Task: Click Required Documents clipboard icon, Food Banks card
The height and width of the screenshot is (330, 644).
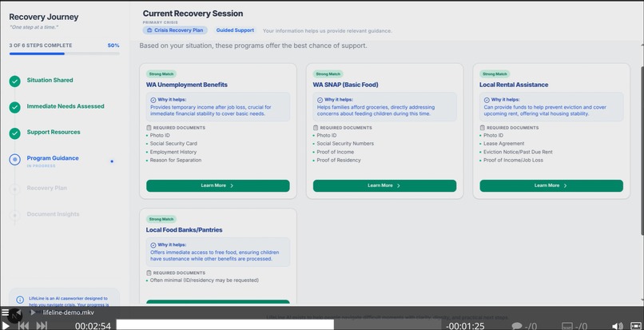Action: point(149,273)
